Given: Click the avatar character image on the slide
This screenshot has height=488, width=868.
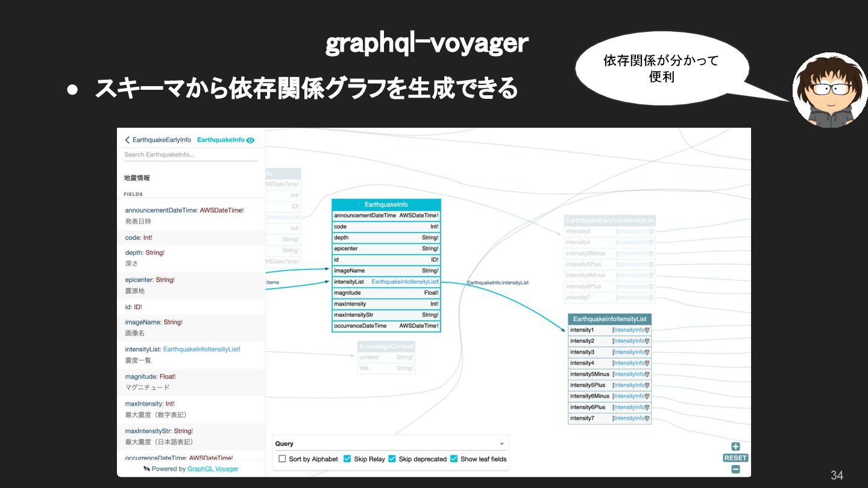Looking at the screenshot, I should [x=830, y=90].
